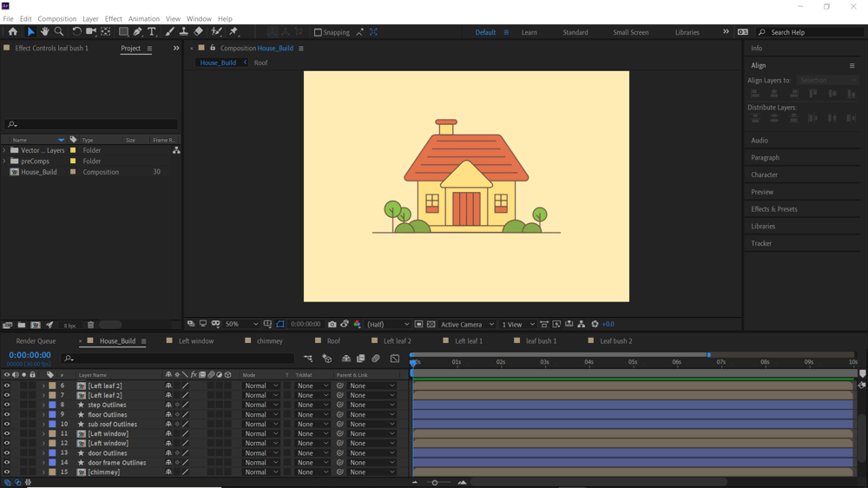Toggle solo switch on step Outlines layer

[23, 405]
